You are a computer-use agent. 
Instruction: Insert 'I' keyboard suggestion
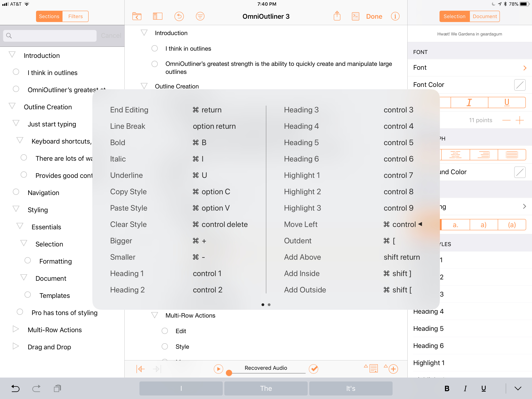181,388
